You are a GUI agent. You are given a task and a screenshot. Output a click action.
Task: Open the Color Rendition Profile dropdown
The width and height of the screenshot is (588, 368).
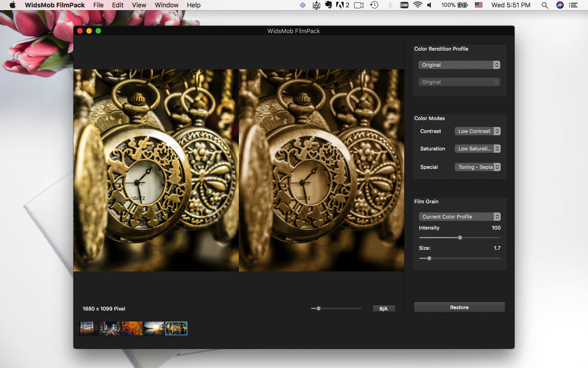(459, 65)
